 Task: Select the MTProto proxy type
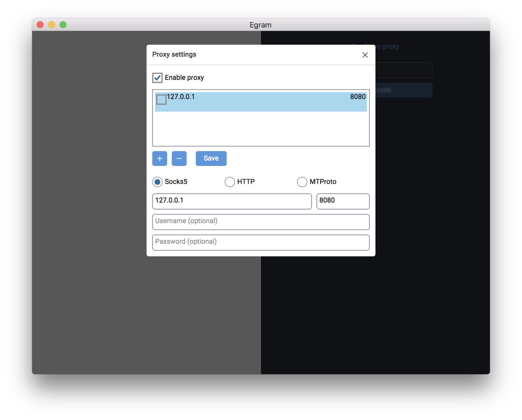(302, 182)
